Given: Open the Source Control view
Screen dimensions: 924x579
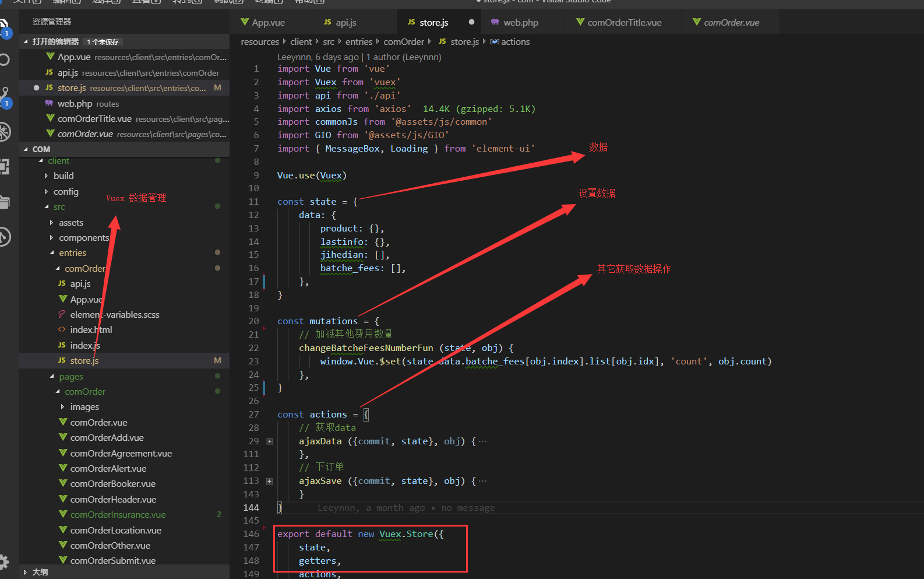Looking at the screenshot, I should (x=5, y=96).
